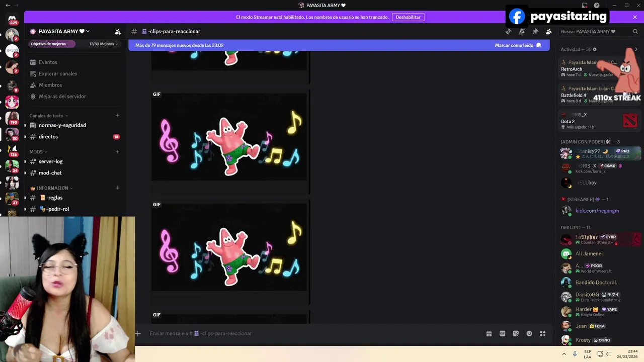Collapse Canales de texto category
This screenshot has width=644, height=362.
coord(48,116)
